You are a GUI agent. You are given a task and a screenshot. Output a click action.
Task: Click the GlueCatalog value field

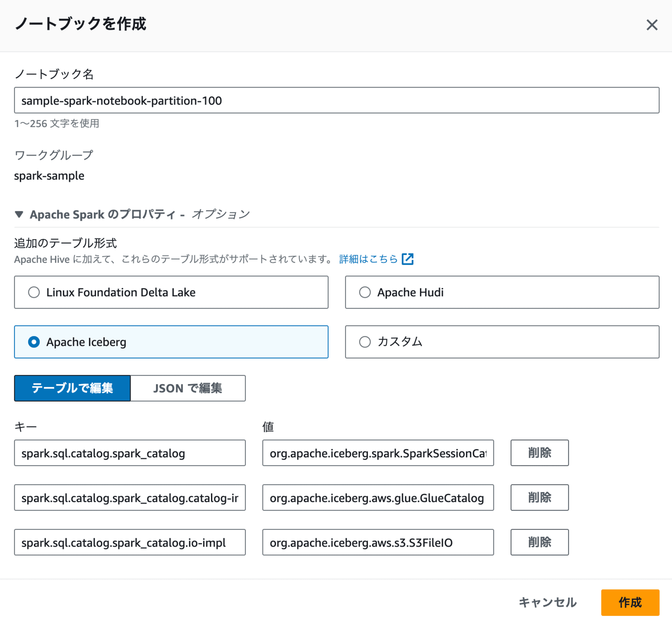[378, 498]
